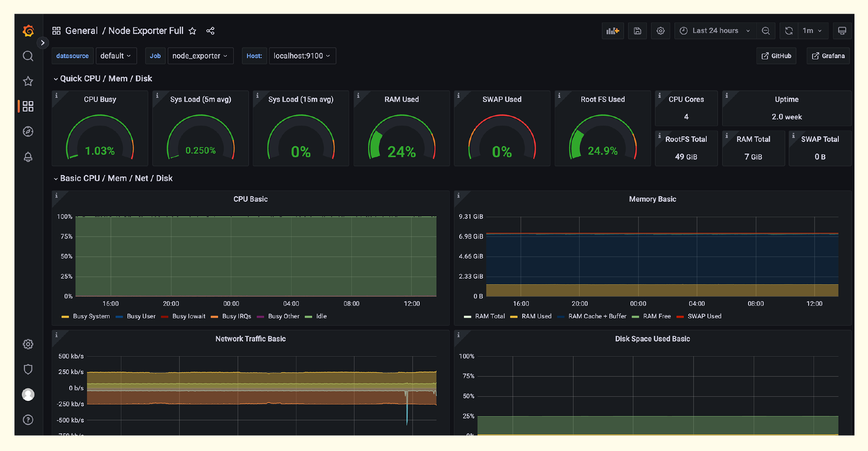Click the Root FS Used 24.9% gauge

pyautogui.click(x=603, y=138)
